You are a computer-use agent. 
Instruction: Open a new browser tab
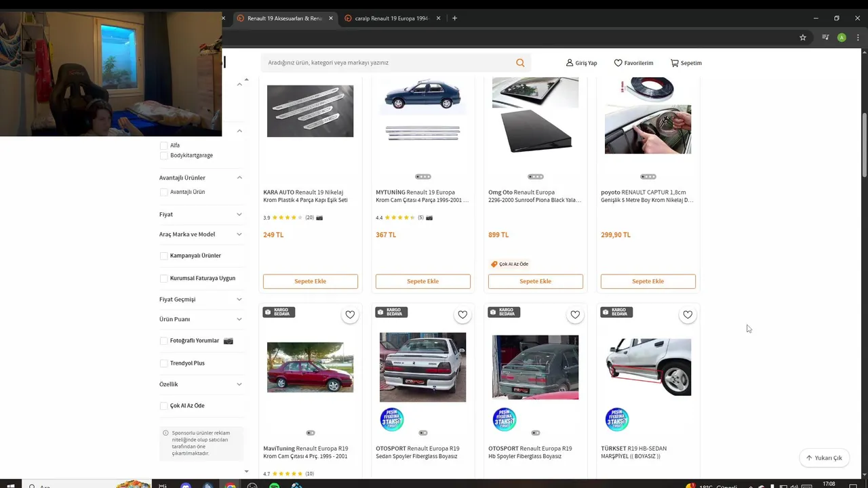(x=454, y=18)
